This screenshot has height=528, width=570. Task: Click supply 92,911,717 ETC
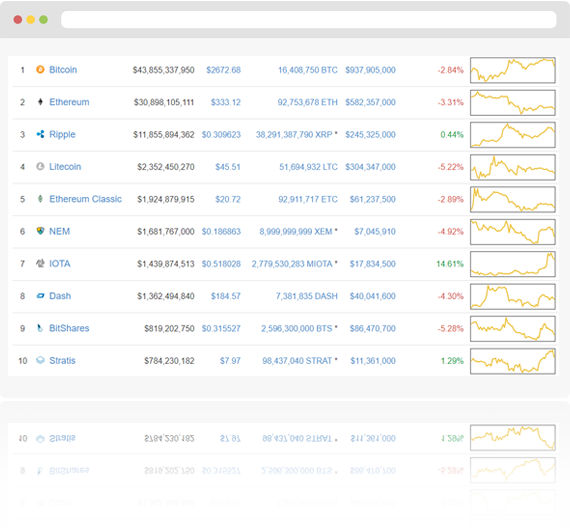pyautogui.click(x=308, y=200)
